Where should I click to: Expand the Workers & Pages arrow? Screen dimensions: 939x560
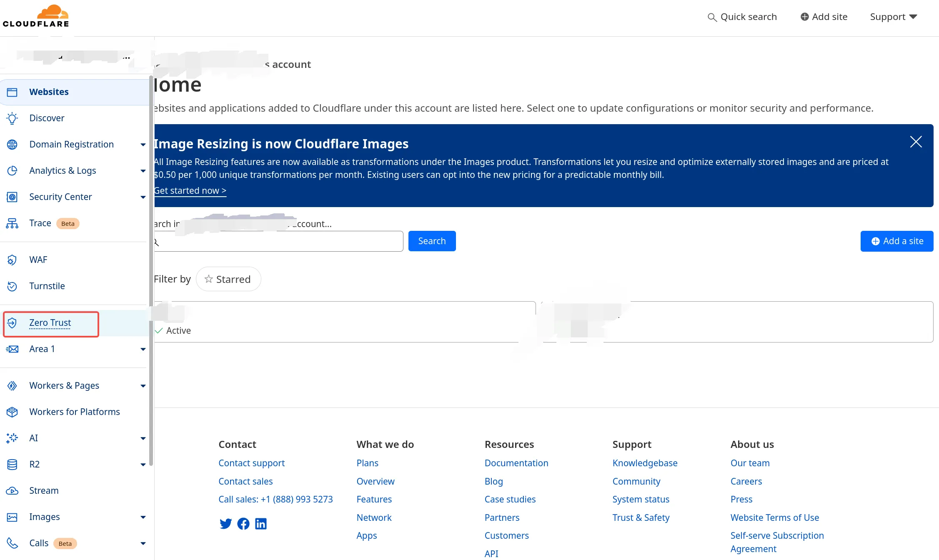[x=143, y=386]
